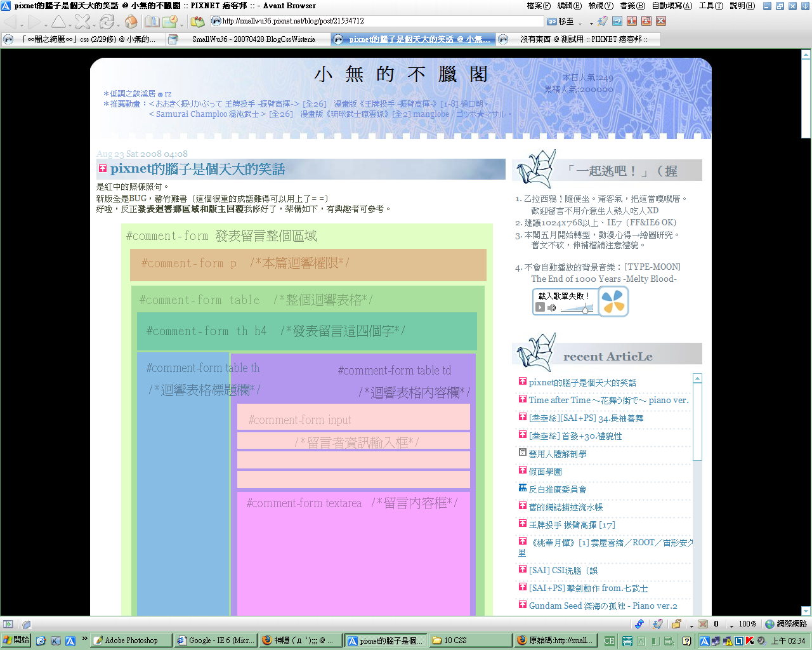The width and height of the screenshot is (812, 650).
Task: Switch to Google - IE 6 taskbar item
Action: (216, 640)
